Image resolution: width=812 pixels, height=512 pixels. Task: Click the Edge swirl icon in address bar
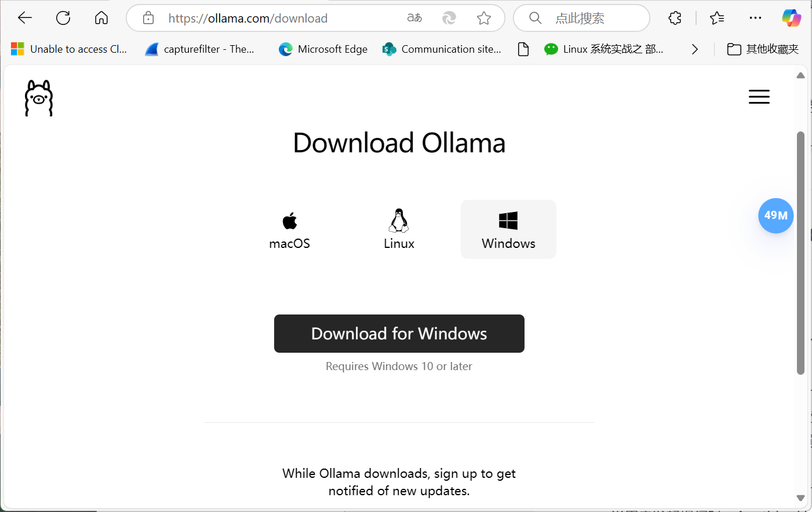pos(449,18)
